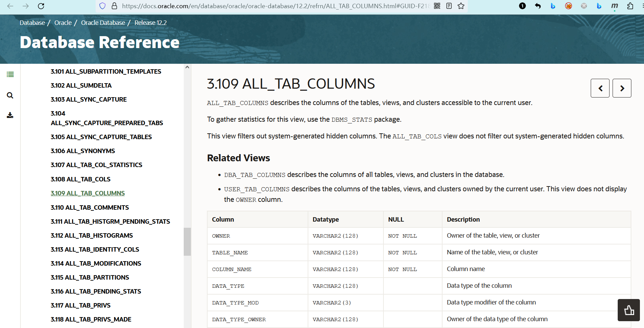The image size is (644, 328).
Task: Bookmark this page with the star icon
Action: click(461, 6)
